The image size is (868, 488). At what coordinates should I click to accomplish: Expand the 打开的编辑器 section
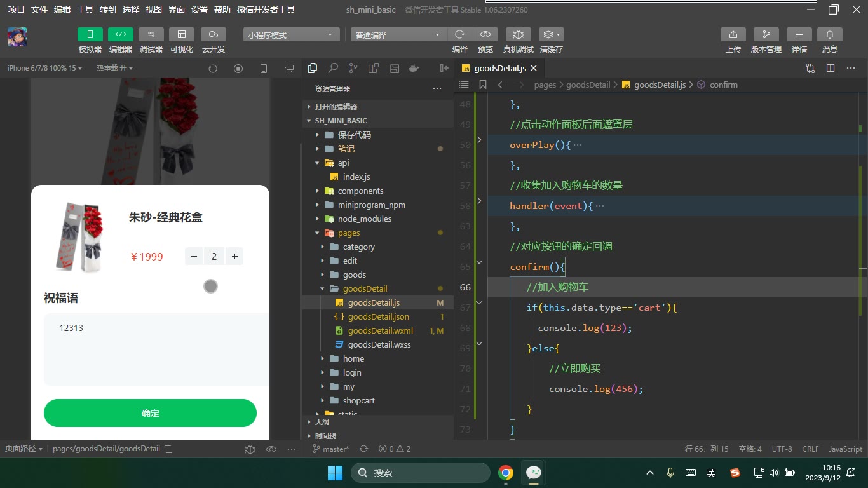[x=378, y=107]
